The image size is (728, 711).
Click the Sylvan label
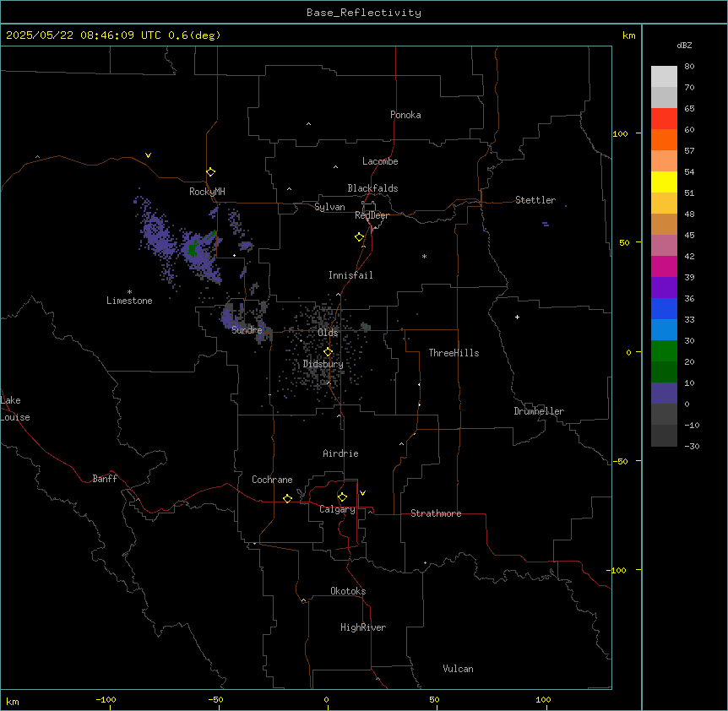click(x=329, y=207)
